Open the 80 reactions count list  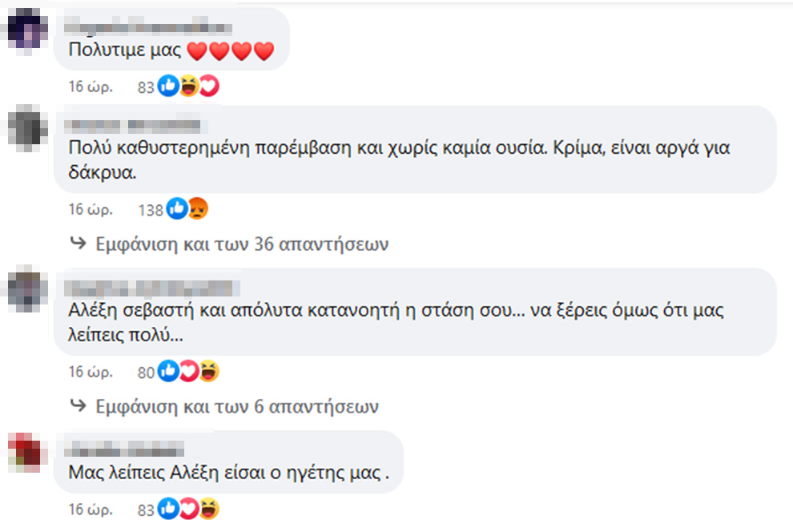145,372
